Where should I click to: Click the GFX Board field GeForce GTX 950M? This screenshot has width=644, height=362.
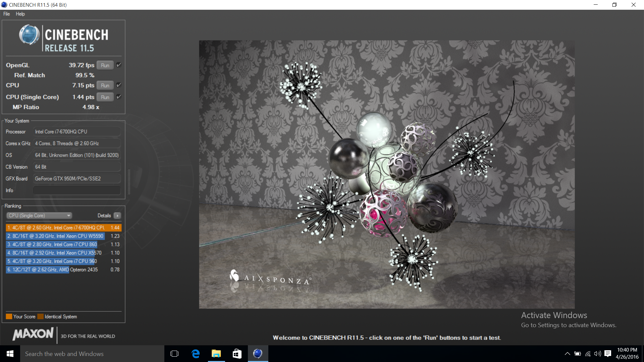click(x=77, y=179)
